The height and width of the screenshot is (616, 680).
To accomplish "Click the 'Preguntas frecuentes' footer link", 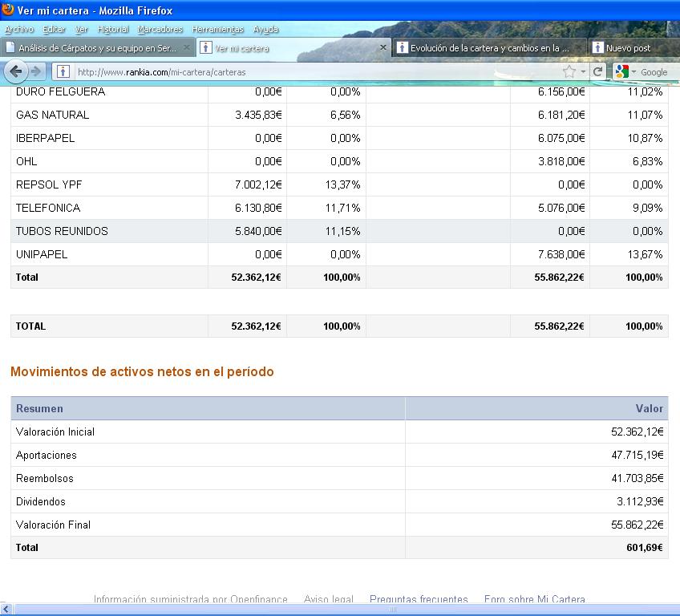I will (x=419, y=599).
